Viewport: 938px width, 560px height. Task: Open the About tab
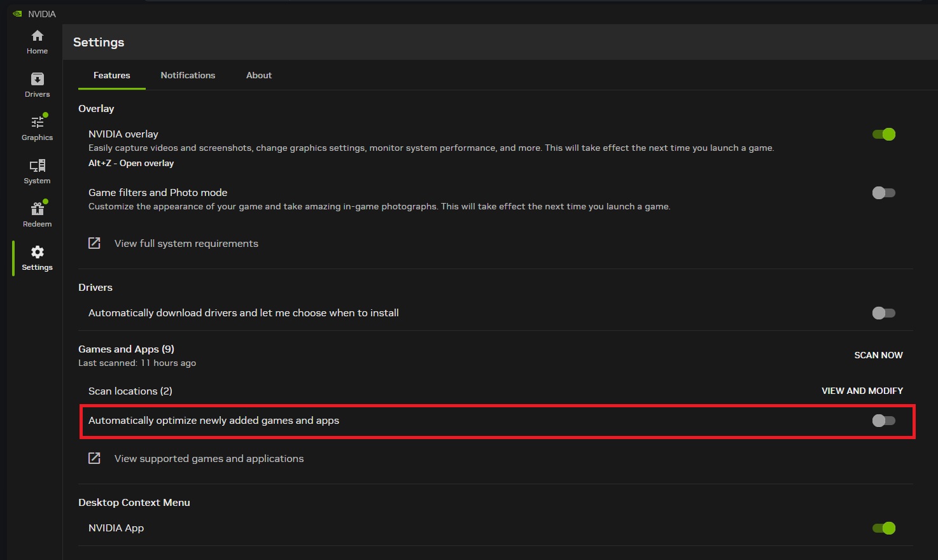[259, 75]
